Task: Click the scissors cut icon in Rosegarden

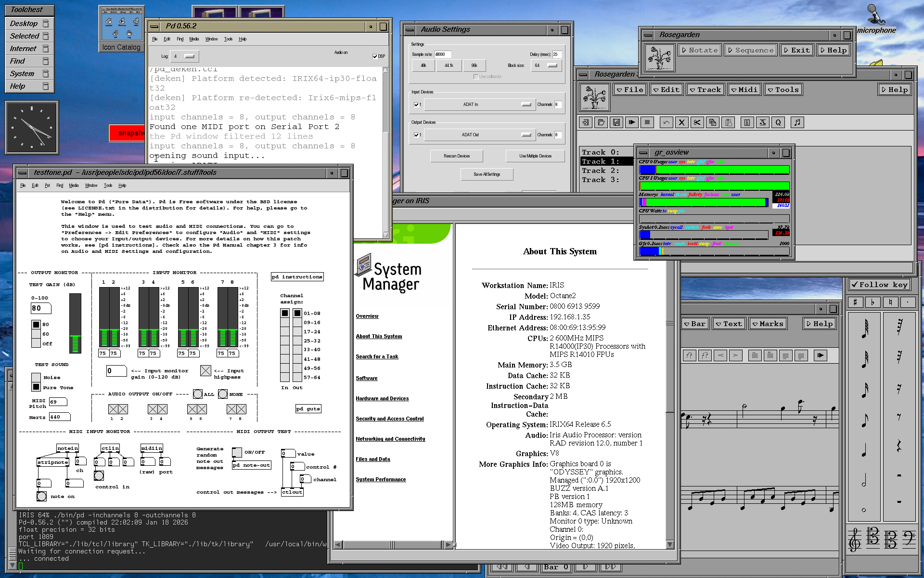Action: click(697, 122)
